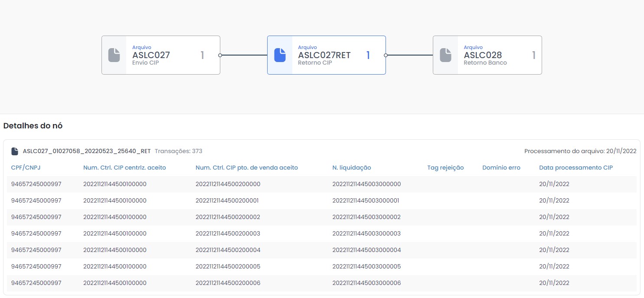Click the Tag rejeição column header

click(445, 167)
